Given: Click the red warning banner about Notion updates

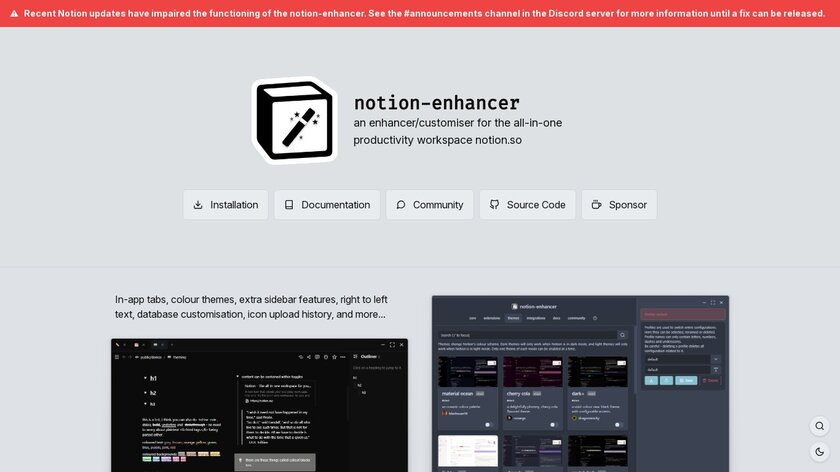Looking at the screenshot, I should coord(420,13).
